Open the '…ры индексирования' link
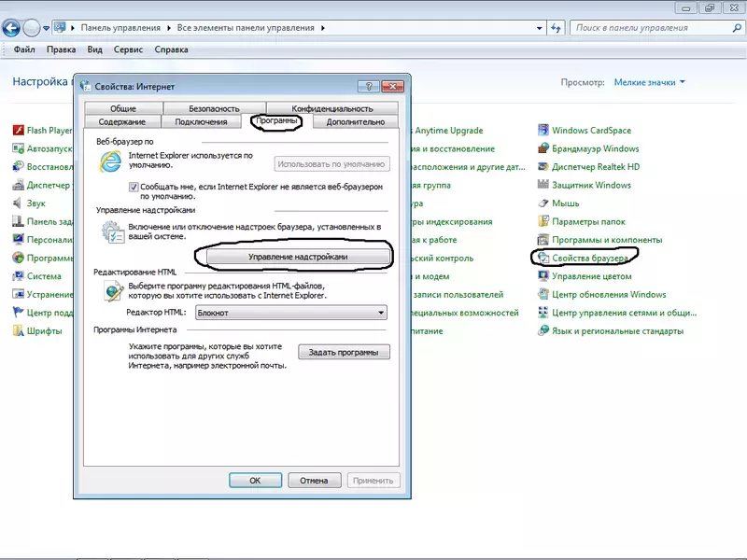747x560 pixels. pos(452,221)
